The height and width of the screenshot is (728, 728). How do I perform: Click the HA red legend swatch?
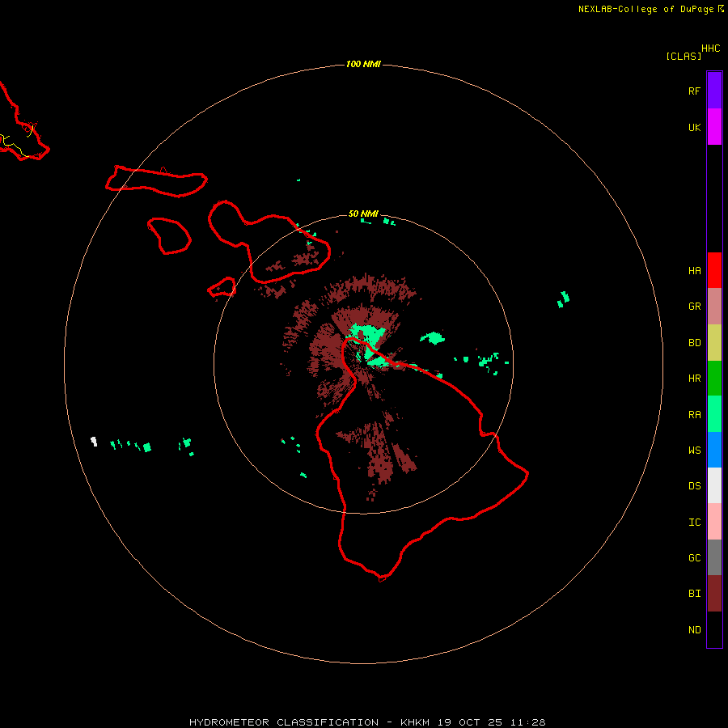(714, 270)
